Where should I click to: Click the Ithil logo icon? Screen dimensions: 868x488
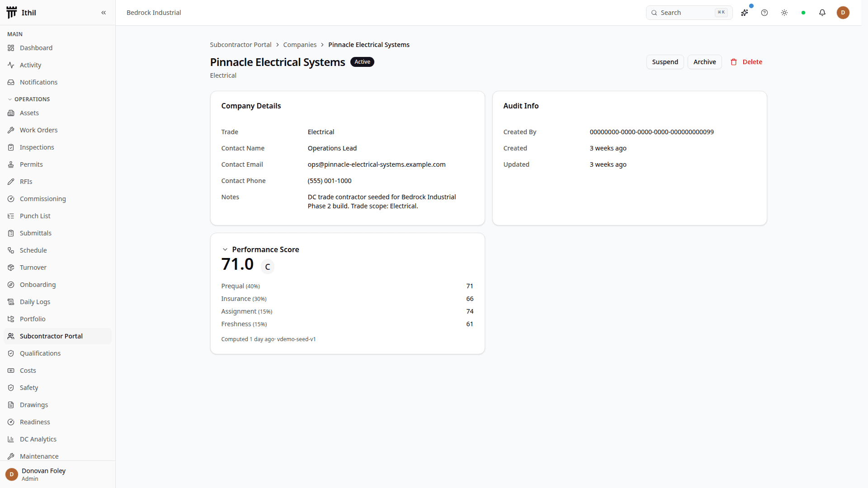(x=12, y=13)
